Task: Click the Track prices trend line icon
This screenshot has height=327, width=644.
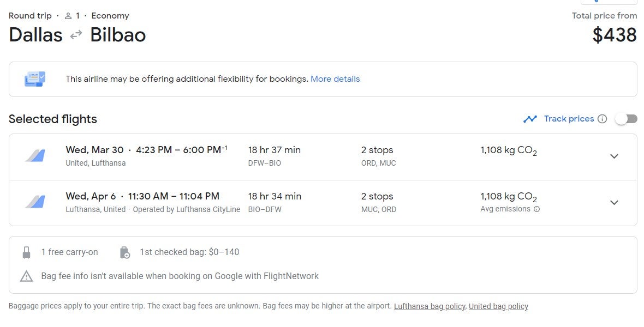Action: click(530, 119)
